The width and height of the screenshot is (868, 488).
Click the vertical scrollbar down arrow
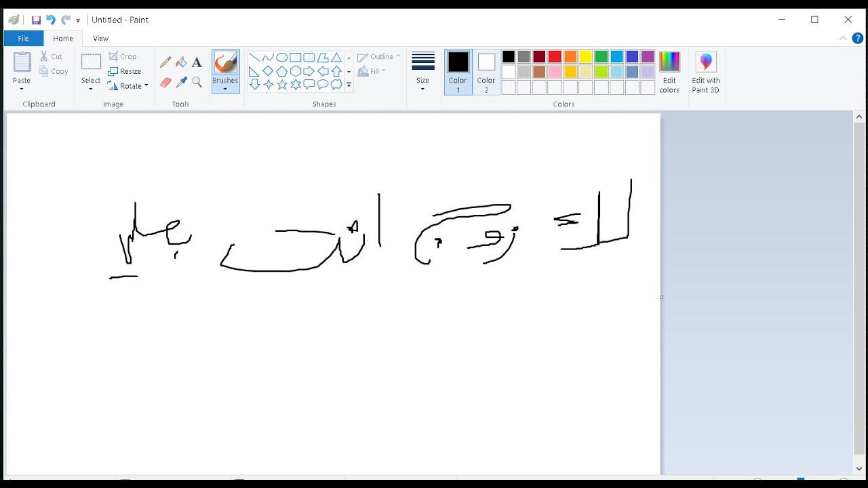[x=859, y=468]
